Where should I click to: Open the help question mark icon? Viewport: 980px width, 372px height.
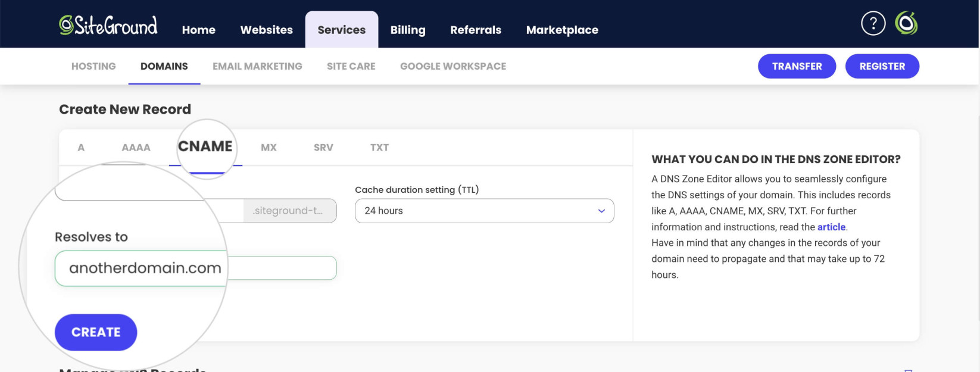pos(873,24)
